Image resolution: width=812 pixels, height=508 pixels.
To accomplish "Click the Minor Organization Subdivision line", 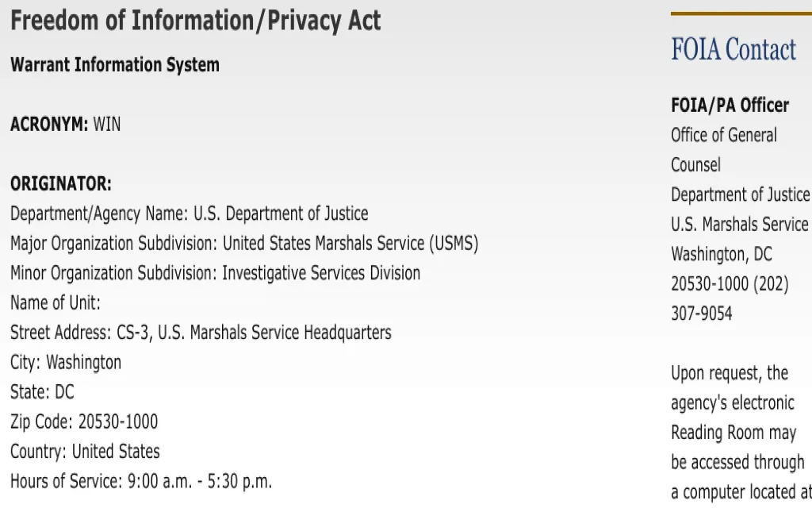I will (x=215, y=273).
